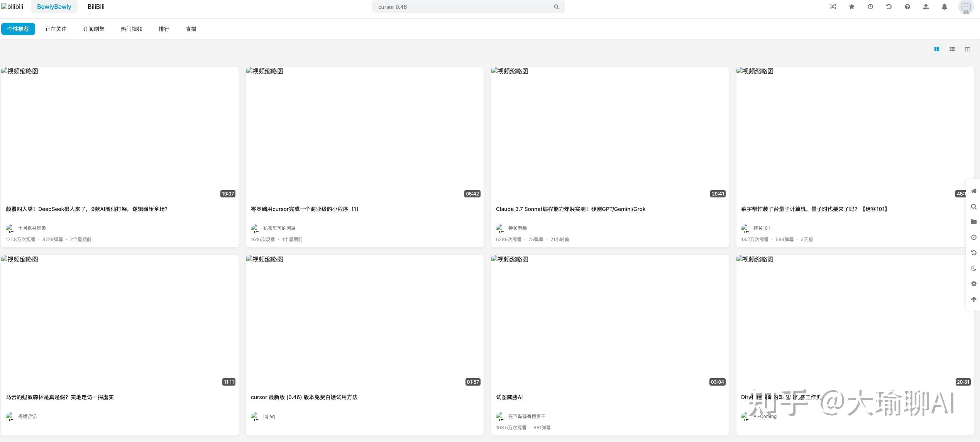Switch to the two-column layout view
The width and height of the screenshot is (980, 442).
click(967, 49)
